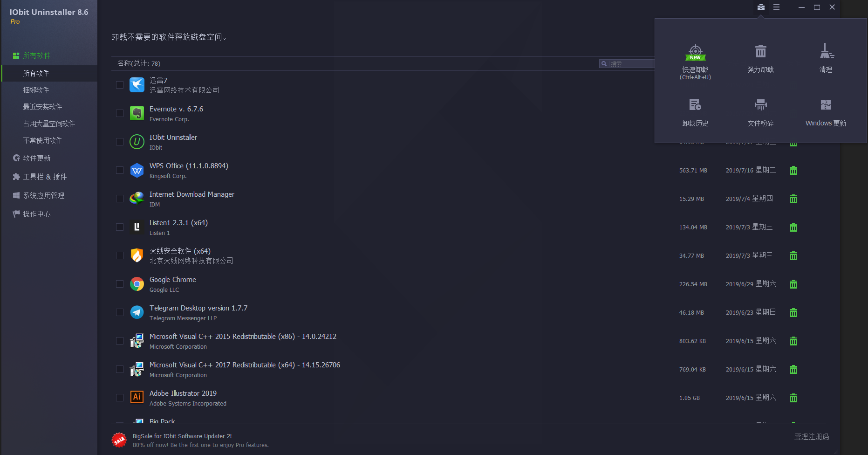Tick the checkbox for Telegram Desktop
The height and width of the screenshot is (455, 868).
point(120,312)
